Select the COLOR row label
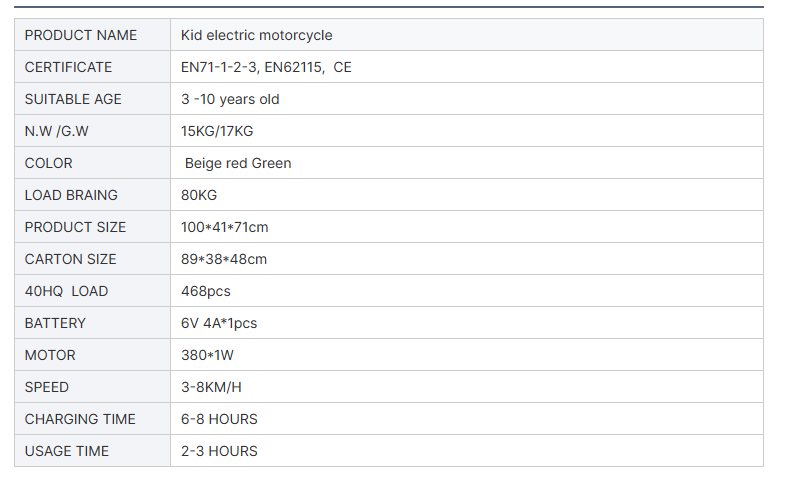This screenshot has width=789, height=485. [49, 163]
